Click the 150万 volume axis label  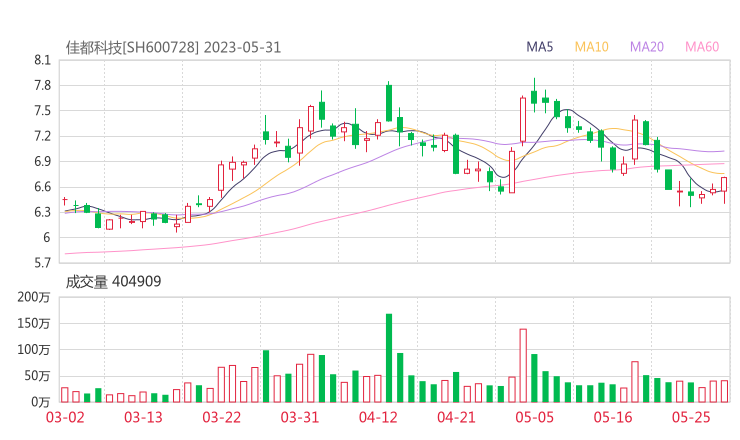point(34,323)
